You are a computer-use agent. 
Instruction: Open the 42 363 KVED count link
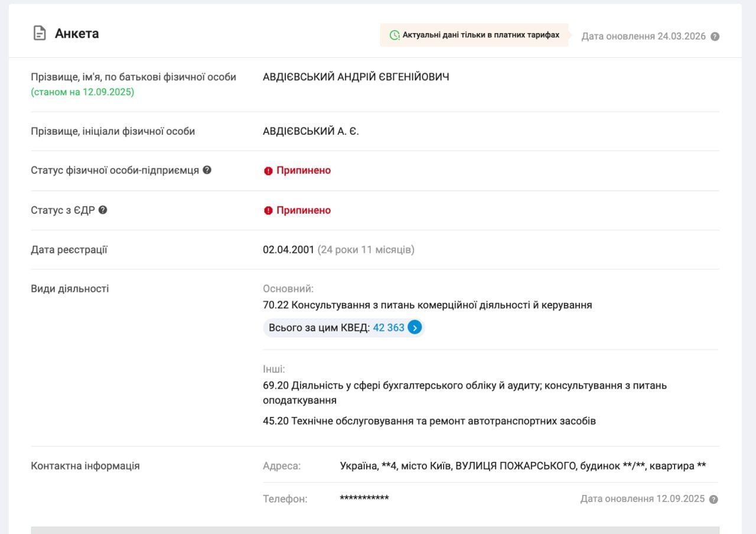pos(389,327)
